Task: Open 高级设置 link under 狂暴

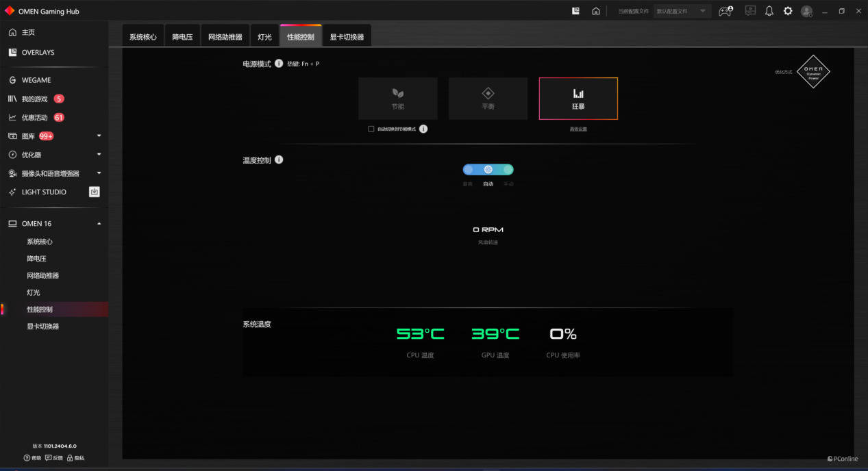Action: click(x=578, y=129)
